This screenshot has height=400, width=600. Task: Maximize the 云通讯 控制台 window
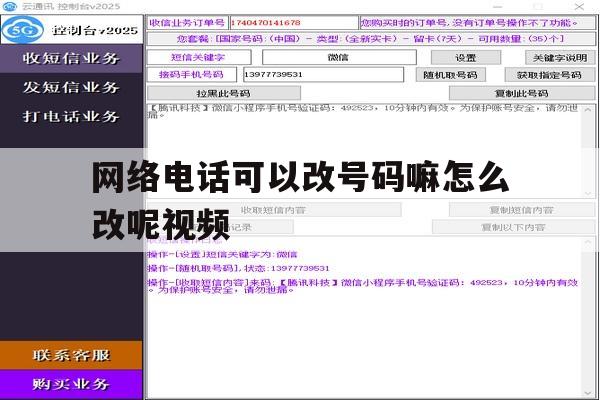pos(538,7)
